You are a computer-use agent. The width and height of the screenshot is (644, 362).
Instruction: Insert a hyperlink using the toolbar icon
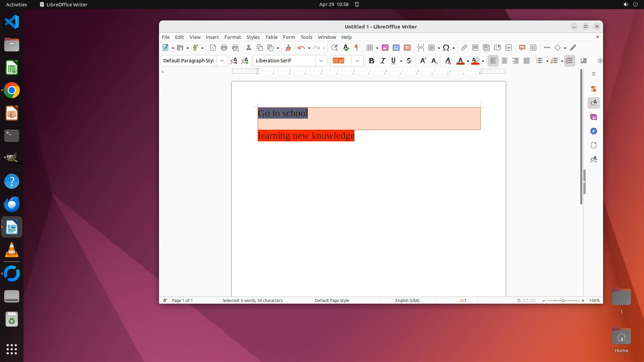coord(464,48)
